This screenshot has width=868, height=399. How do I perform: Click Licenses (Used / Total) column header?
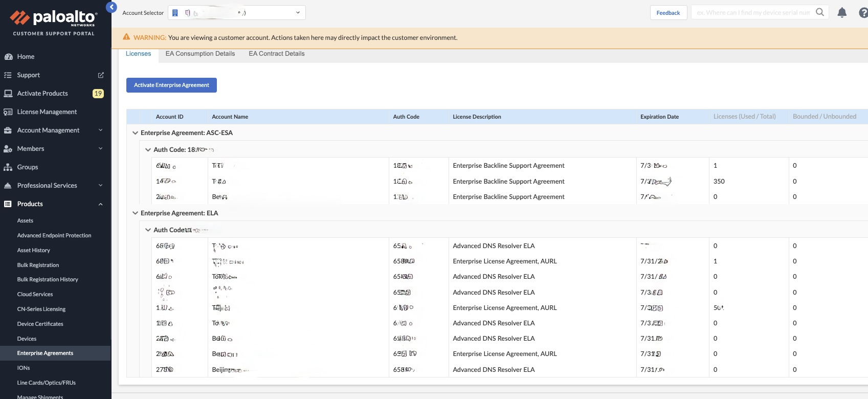coord(745,117)
